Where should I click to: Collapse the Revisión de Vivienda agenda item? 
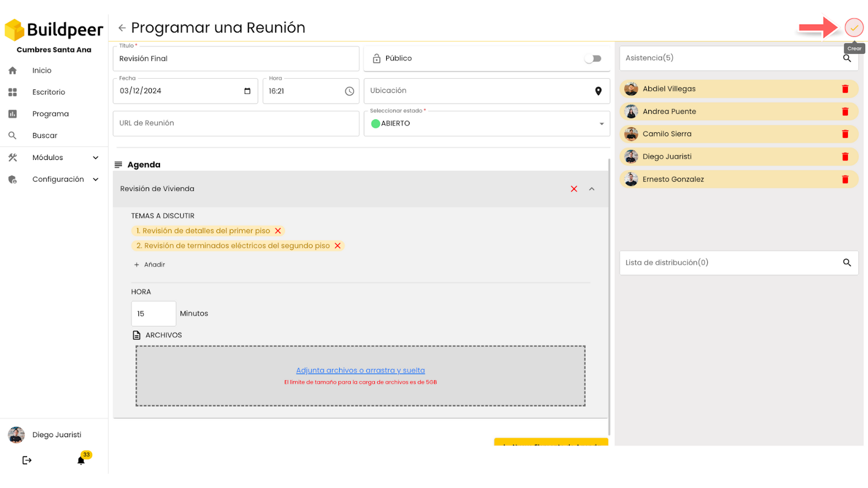click(592, 189)
